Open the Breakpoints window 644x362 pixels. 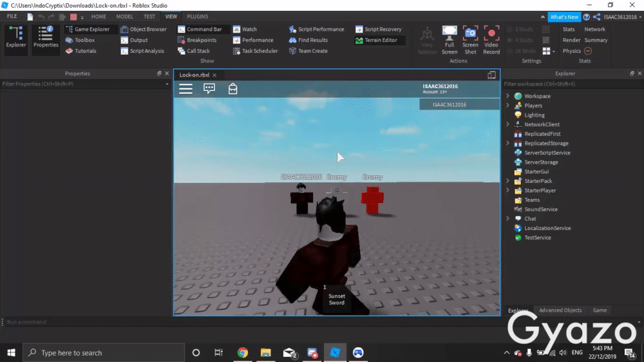coord(197,41)
